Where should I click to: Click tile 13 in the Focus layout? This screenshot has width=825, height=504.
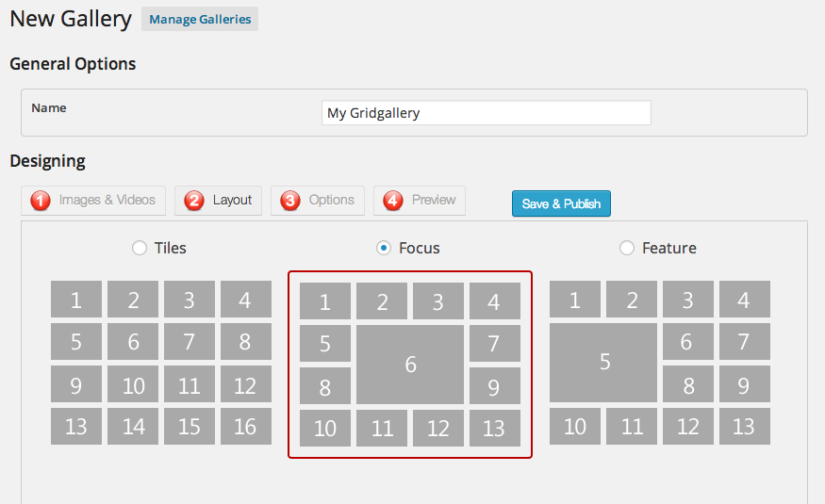point(494,429)
